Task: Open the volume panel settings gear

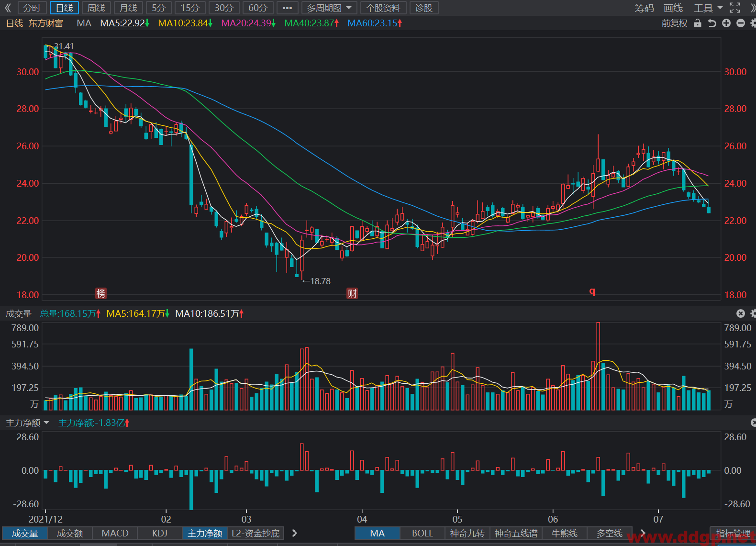Action: coord(753,313)
